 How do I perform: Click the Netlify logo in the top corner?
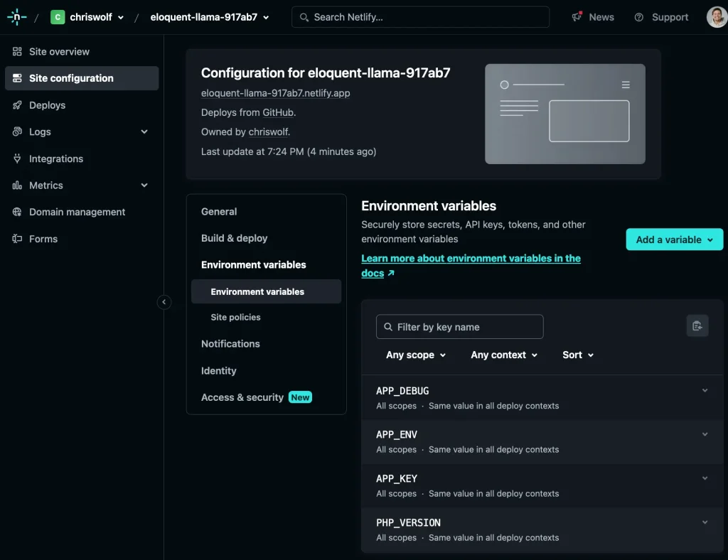16,16
